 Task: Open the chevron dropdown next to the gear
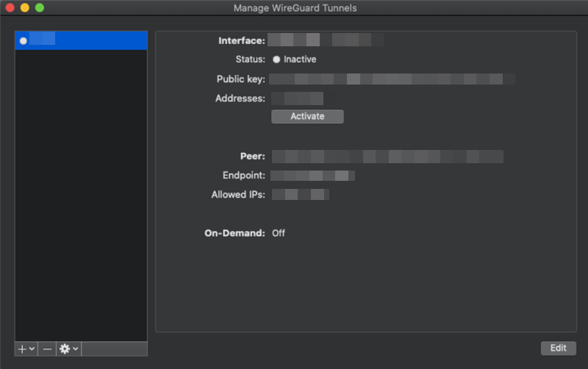[x=75, y=349]
